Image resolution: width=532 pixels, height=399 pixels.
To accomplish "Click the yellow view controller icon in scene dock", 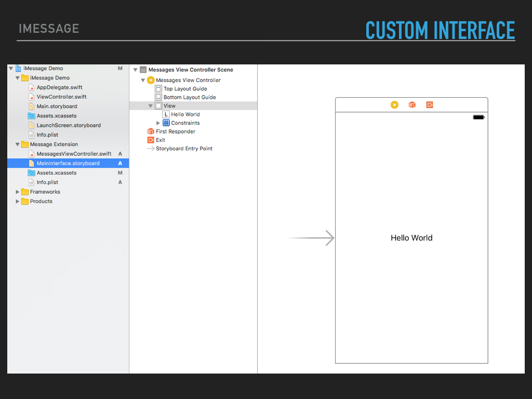I will [x=394, y=105].
